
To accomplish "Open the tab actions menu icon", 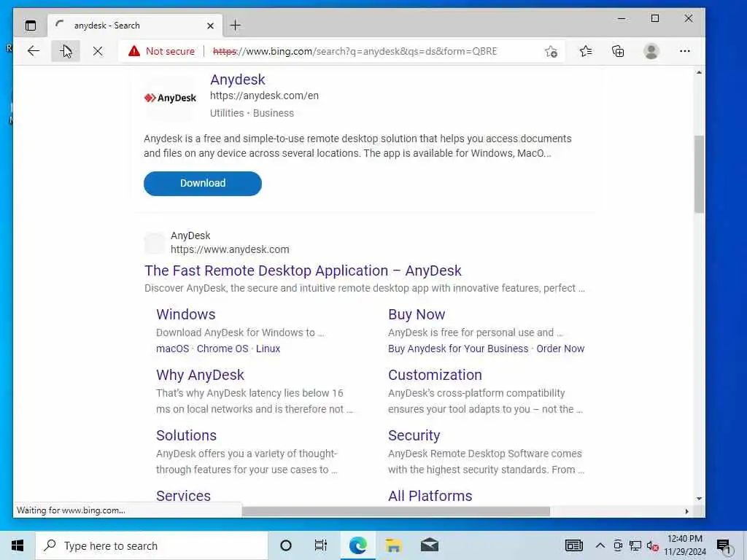I will click(31, 26).
